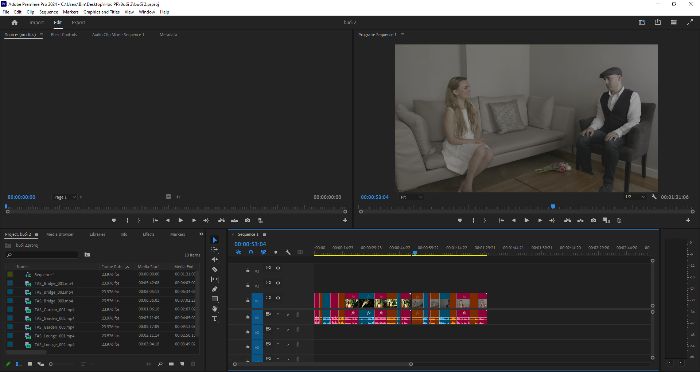The width and height of the screenshot is (700, 372).
Task: Select the Razor tool
Action: (215, 269)
